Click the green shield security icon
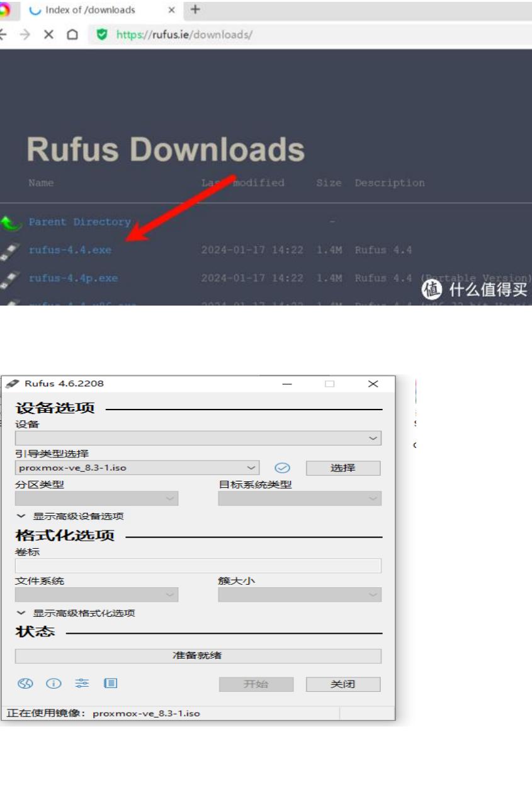This screenshot has height=804, width=532. (101, 35)
